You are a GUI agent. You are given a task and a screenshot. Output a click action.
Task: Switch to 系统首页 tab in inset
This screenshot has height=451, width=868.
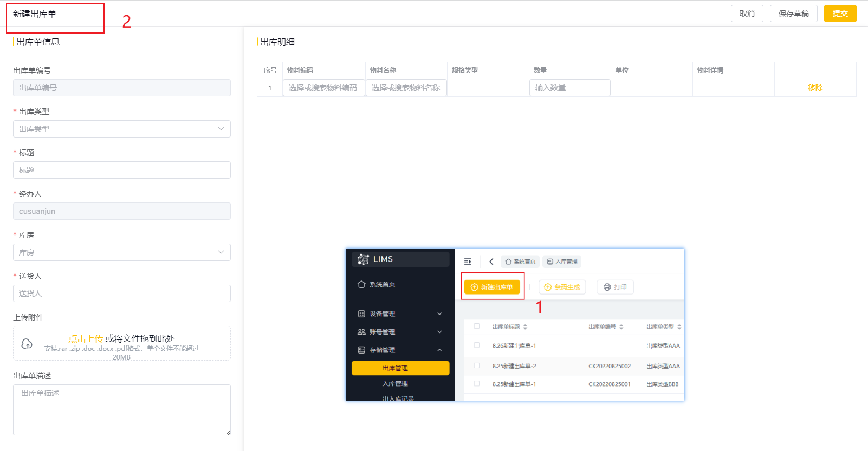coord(520,262)
